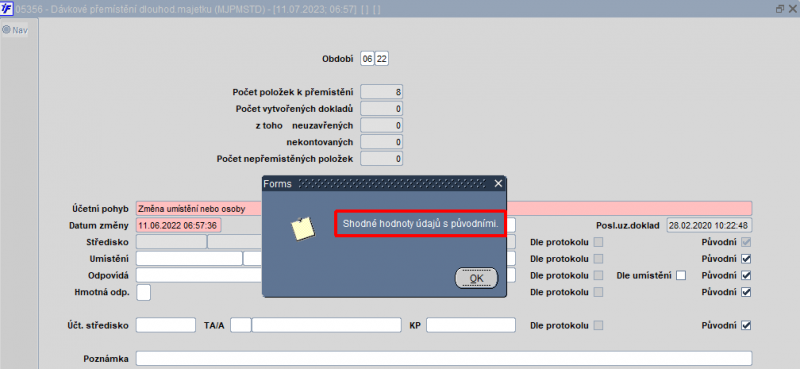
Task: Enable the Dle umístění checkbox
Action: click(681, 276)
